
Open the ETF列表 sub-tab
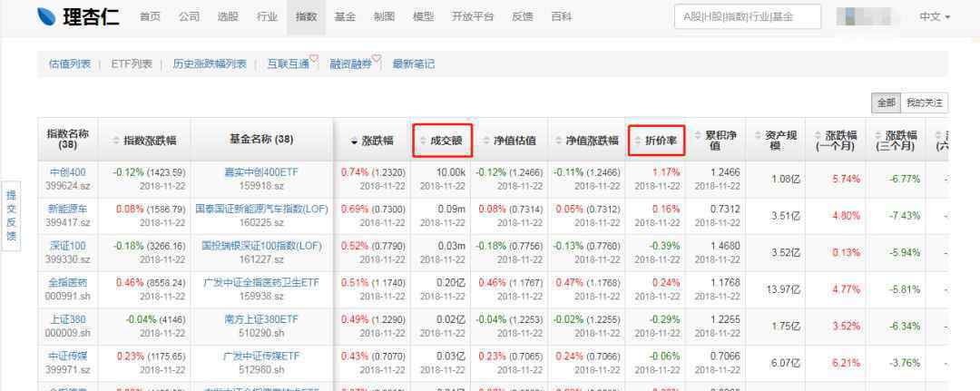(x=132, y=64)
